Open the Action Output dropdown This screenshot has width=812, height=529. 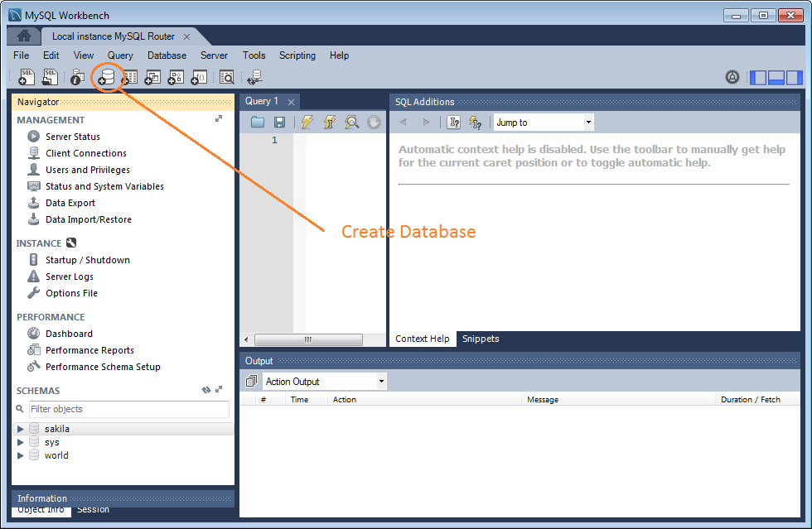tap(324, 382)
